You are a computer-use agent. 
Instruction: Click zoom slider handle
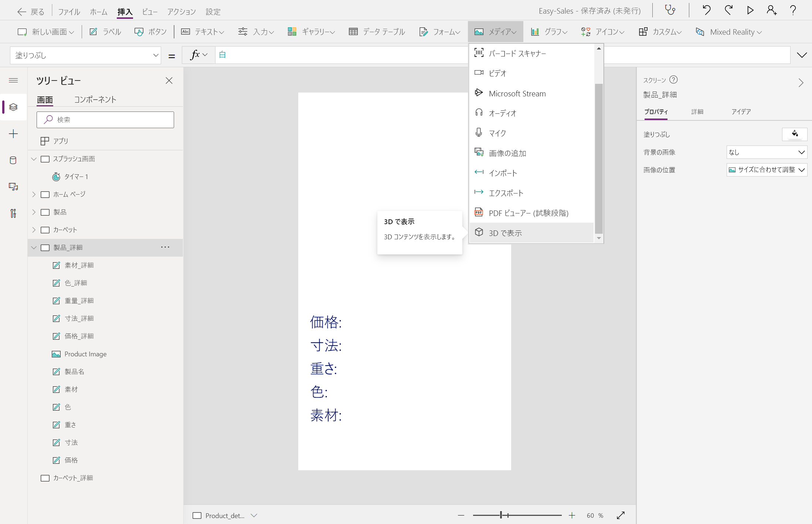[501, 515]
